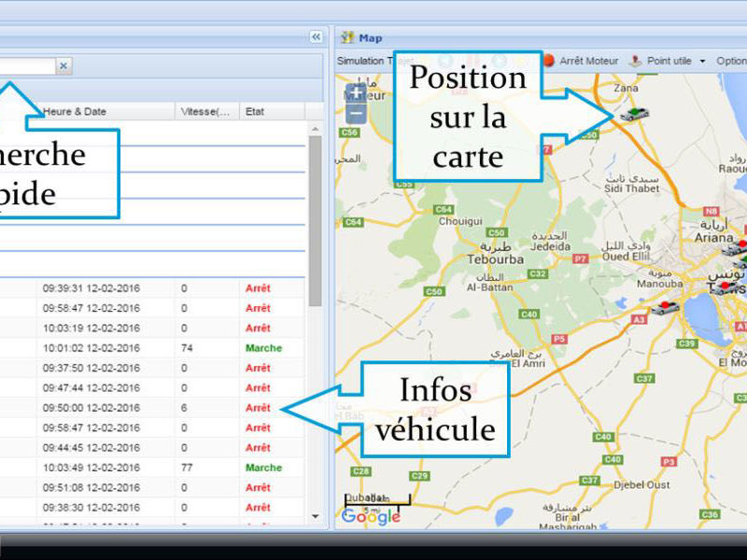Click the map zoom-out minus button
The height and width of the screenshot is (560, 747).
coord(356,115)
